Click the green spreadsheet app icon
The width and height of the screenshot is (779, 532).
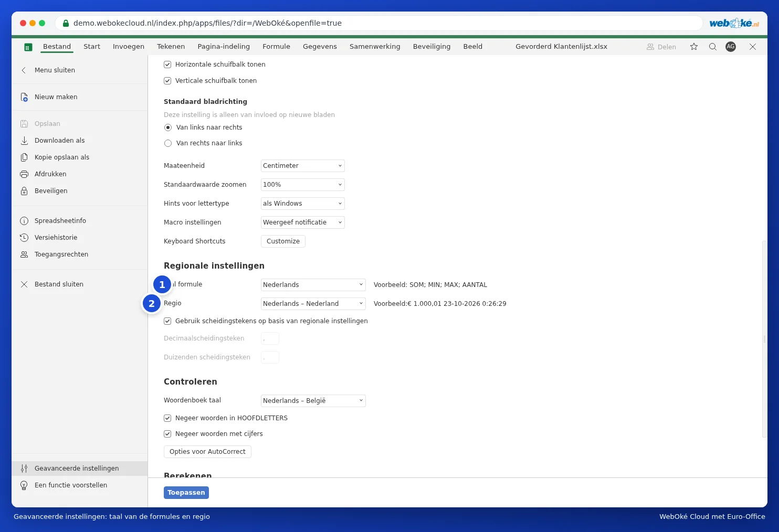(28, 47)
